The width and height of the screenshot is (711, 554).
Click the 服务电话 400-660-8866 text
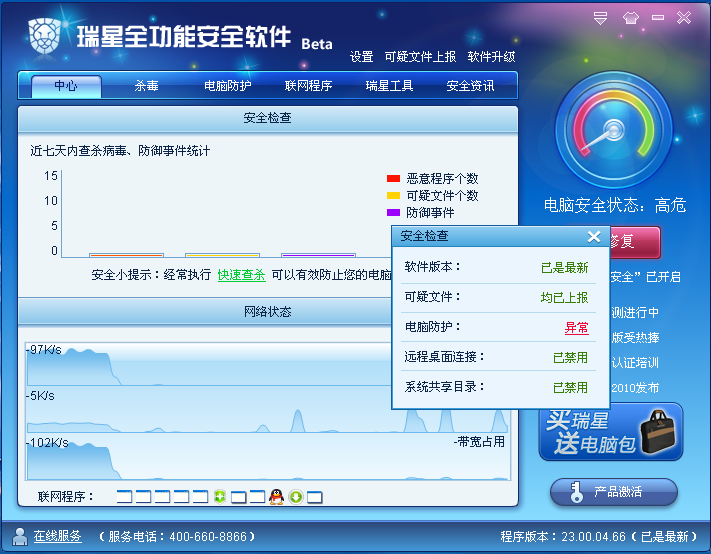(x=177, y=537)
